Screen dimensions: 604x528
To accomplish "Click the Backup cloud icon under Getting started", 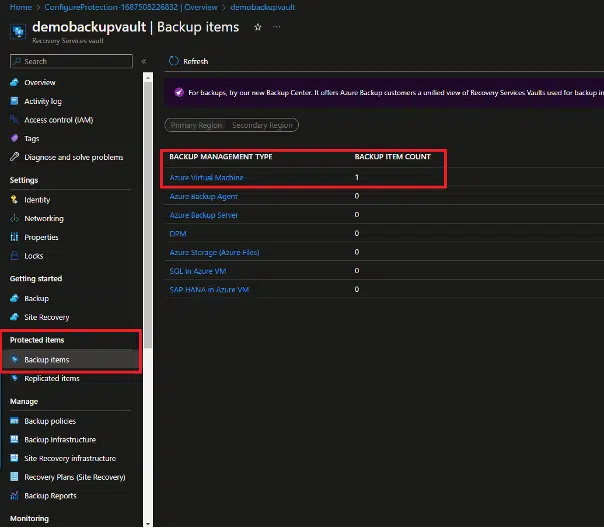I will (14, 298).
